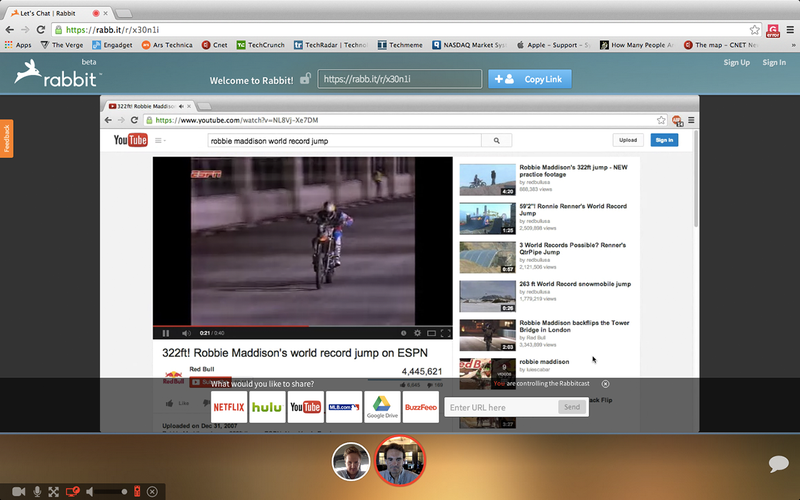The height and width of the screenshot is (500, 800).
Task: Choose the BuzzFeed share tile
Action: click(420, 407)
